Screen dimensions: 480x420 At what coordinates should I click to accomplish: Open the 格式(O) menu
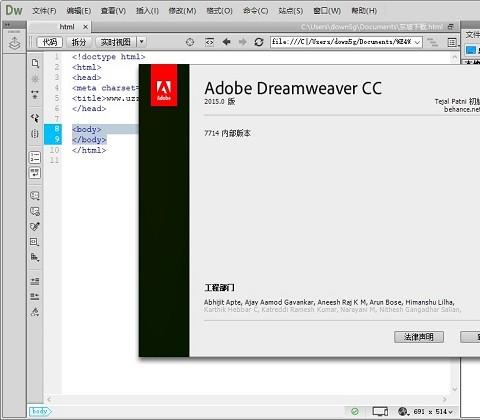coord(219,11)
